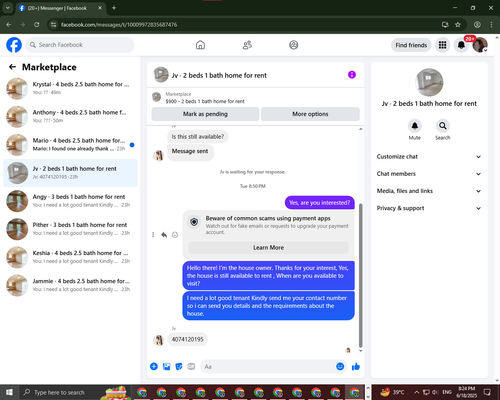500x400 pixels.
Task: Reply to the scam warning message
Action: point(164,235)
